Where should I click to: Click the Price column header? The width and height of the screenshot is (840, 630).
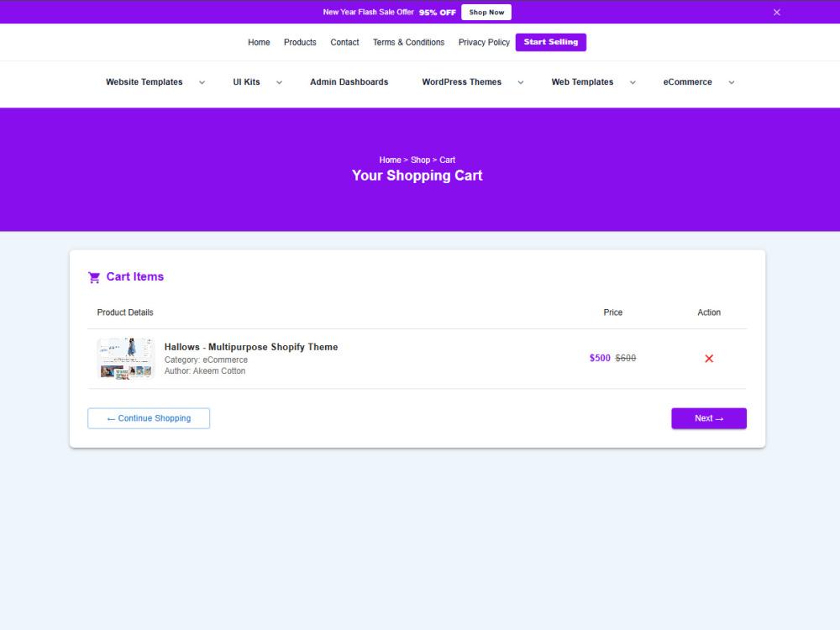tap(613, 312)
